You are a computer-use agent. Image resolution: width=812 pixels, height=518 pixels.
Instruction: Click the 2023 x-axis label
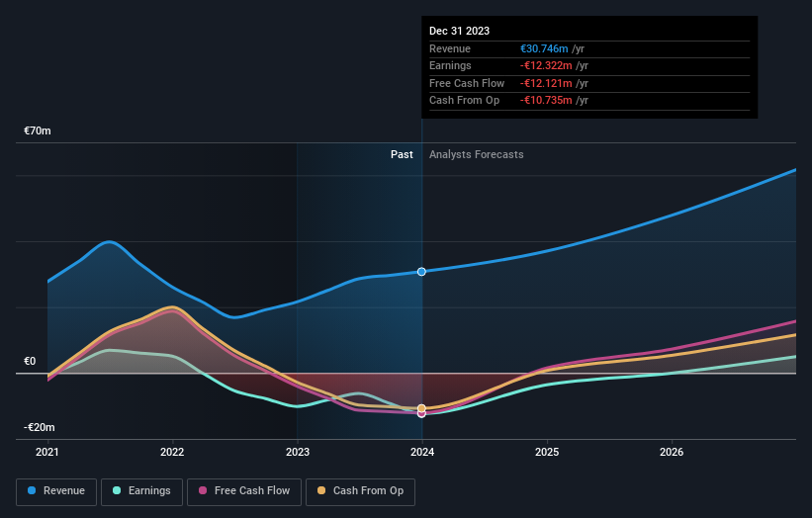[x=298, y=452]
